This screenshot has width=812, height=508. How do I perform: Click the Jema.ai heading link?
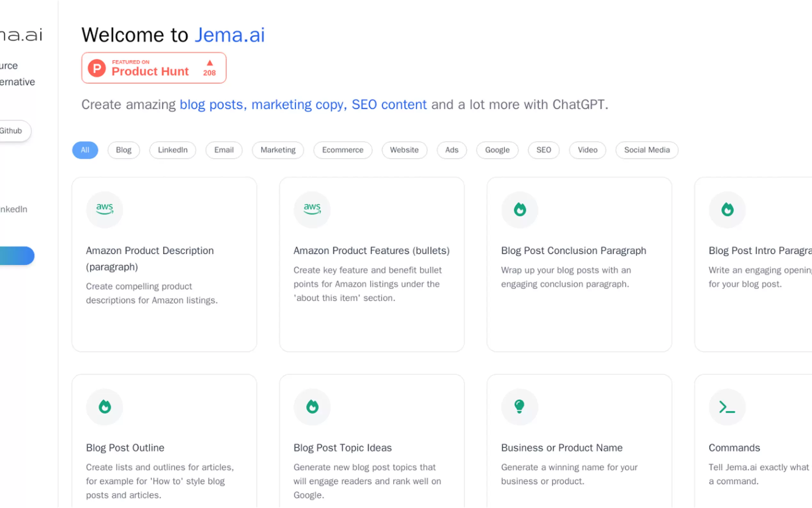click(230, 35)
